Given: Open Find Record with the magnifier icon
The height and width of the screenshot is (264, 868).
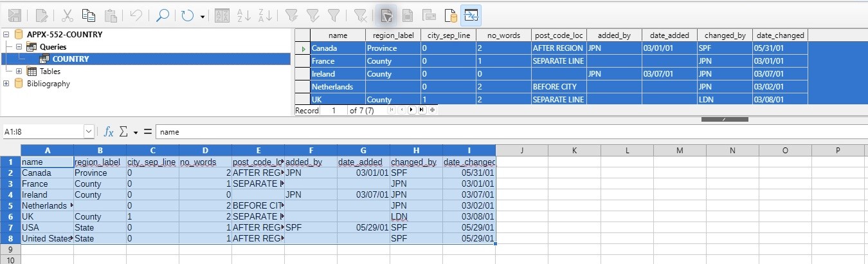Looking at the screenshot, I should click(x=163, y=14).
